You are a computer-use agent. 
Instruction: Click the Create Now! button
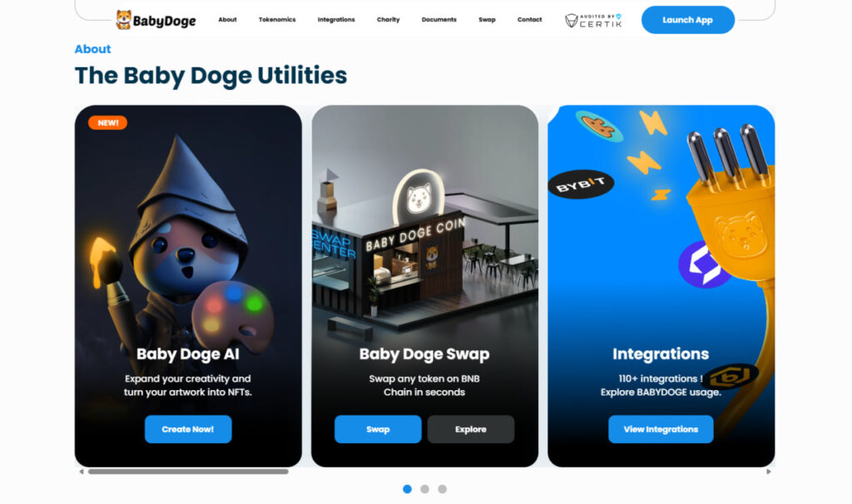tap(188, 429)
